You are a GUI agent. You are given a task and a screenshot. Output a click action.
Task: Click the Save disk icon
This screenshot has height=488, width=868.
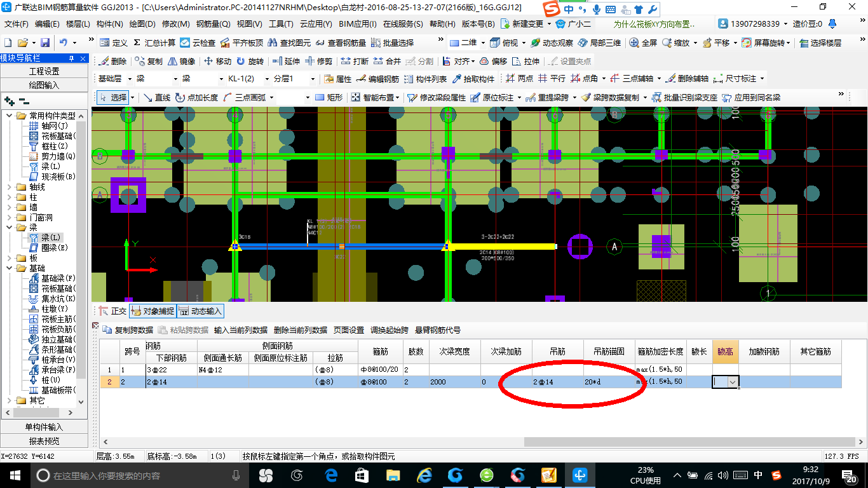(45, 43)
